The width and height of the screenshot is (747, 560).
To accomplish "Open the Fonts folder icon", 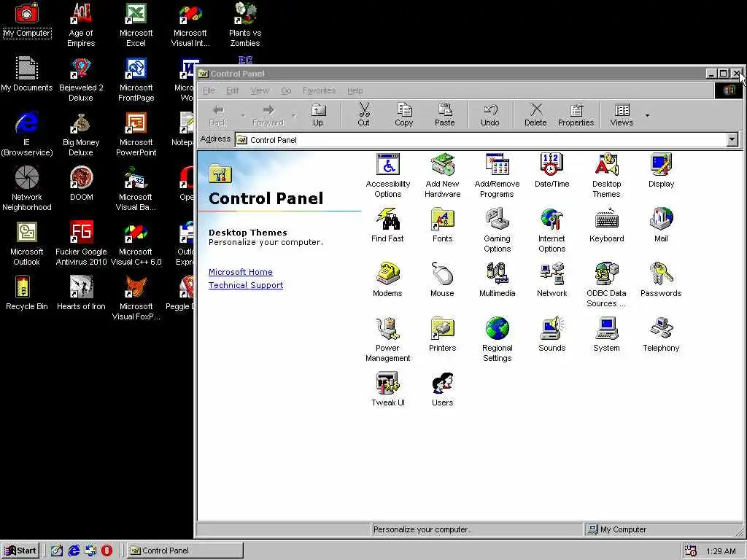I will (x=442, y=225).
